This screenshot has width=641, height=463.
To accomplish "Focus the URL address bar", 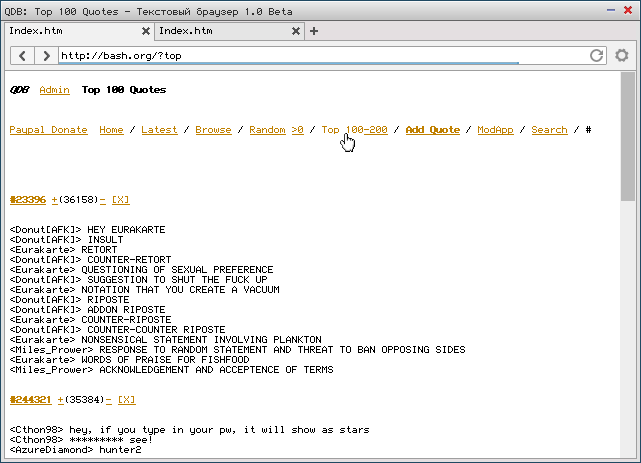I will pos(320,55).
